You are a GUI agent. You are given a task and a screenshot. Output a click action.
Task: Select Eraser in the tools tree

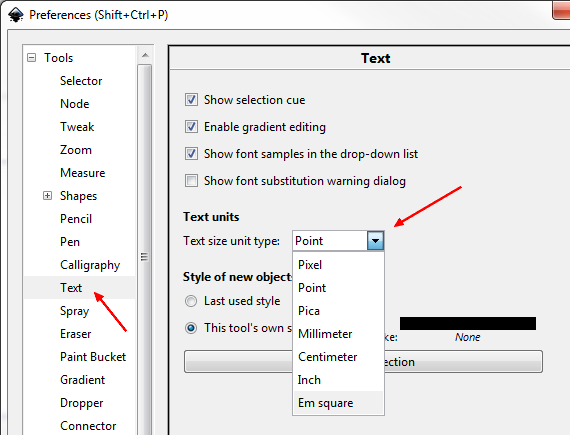click(x=76, y=334)
